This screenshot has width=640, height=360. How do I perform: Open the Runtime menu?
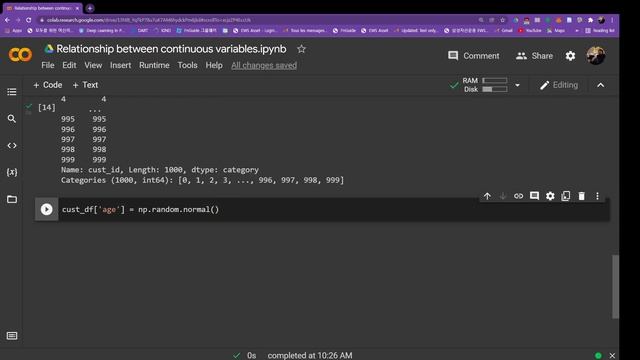(x=154, y=65)
